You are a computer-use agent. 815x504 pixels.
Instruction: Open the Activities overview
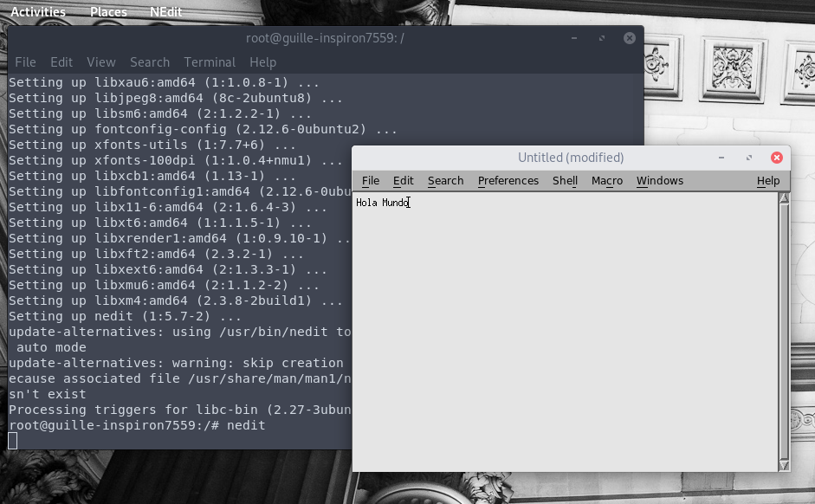click(38, 12)
